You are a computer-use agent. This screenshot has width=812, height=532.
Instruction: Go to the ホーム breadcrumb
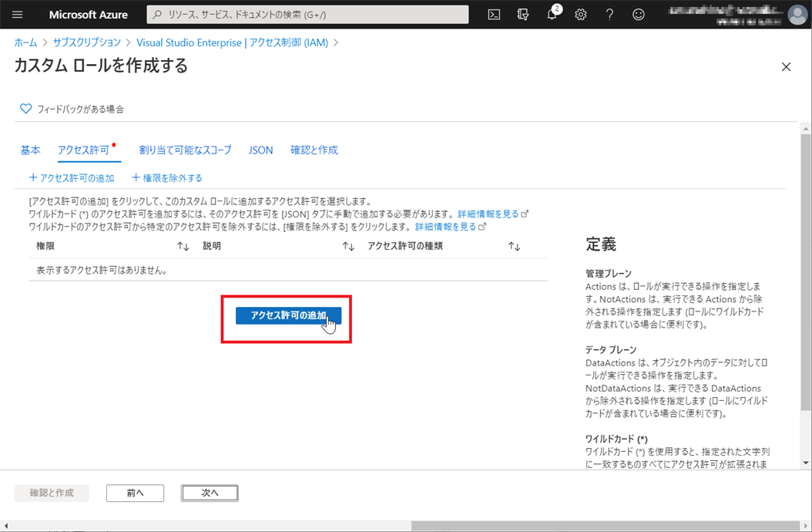pyautogui.click(x=25, y=42)
